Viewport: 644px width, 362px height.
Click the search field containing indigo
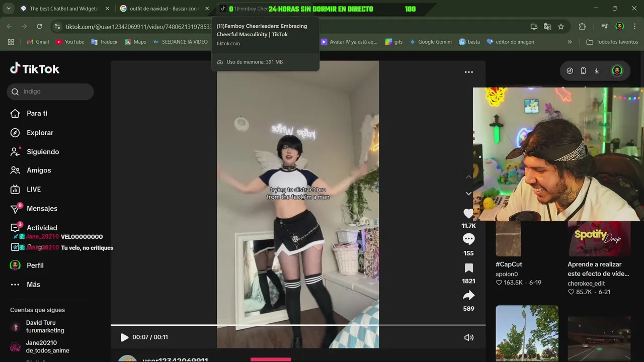click(50, 92)
